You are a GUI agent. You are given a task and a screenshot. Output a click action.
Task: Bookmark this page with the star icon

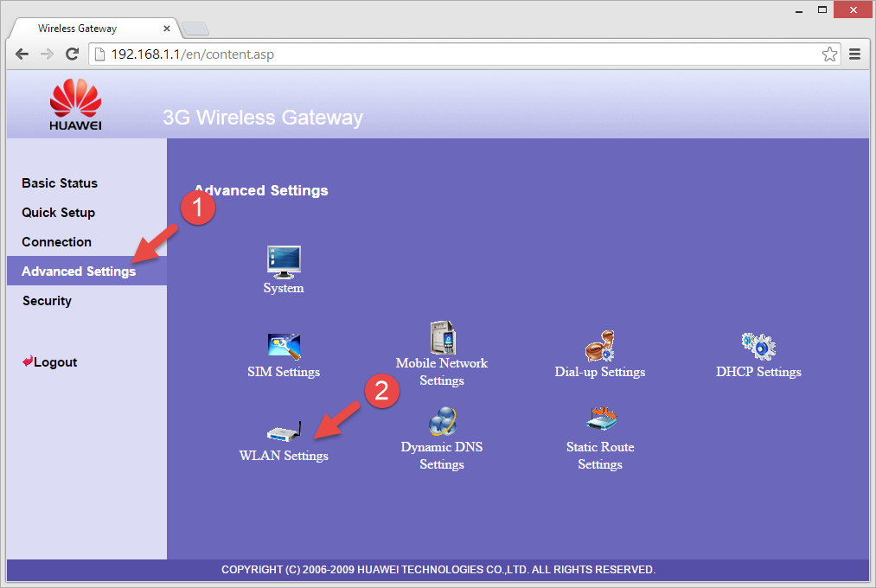click(829, 54)
